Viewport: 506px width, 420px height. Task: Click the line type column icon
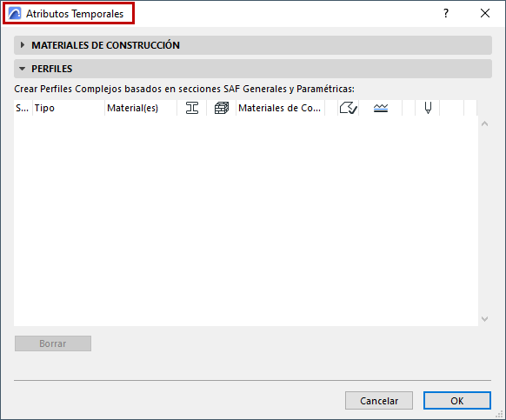tap(381, 108)
